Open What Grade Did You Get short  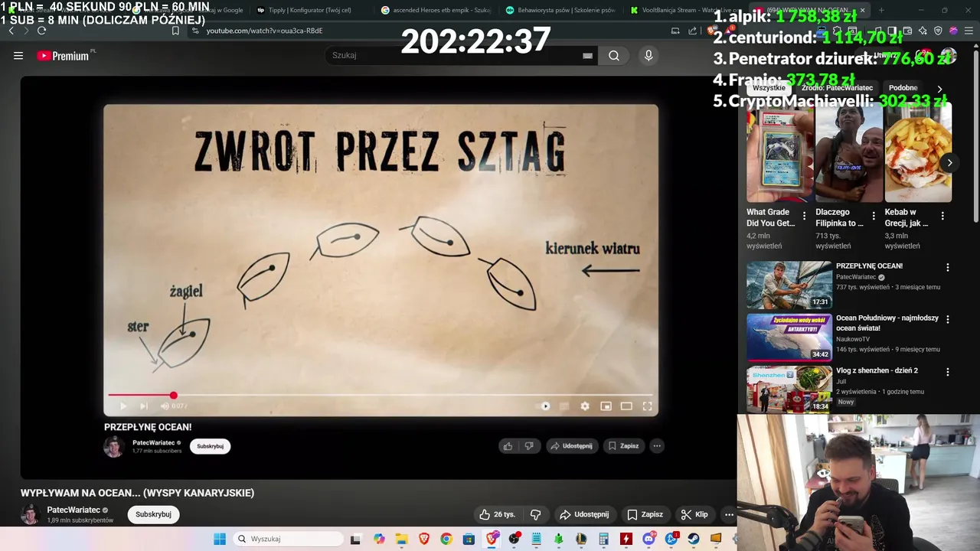tap(780, 153)
